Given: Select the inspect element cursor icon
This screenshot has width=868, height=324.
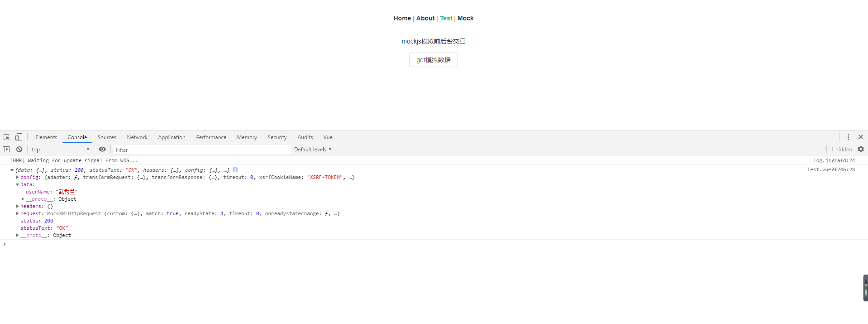Looking at the screenshot, I should [6, 137].
